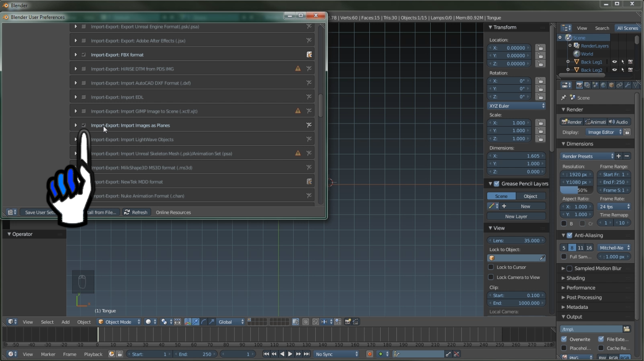This screenshot has width=644, height=361.
Task: Open the Render Layers properties tab icon
Action: point(587,85)
